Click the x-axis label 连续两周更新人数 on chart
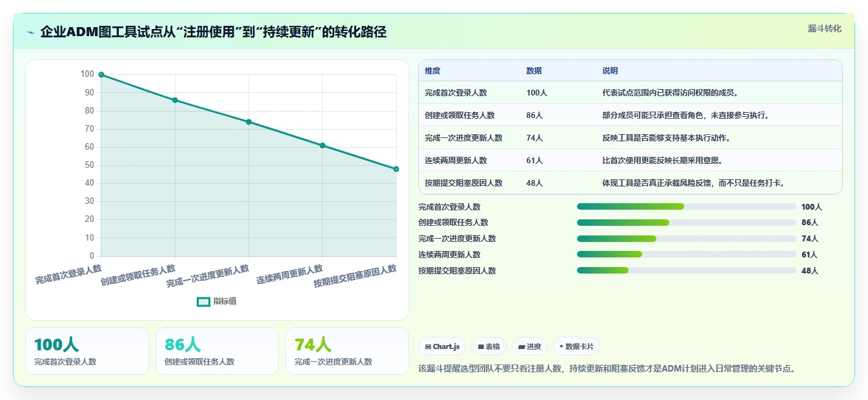The width and height of the screenshot is (868, 400). click(x=290, y=275)
